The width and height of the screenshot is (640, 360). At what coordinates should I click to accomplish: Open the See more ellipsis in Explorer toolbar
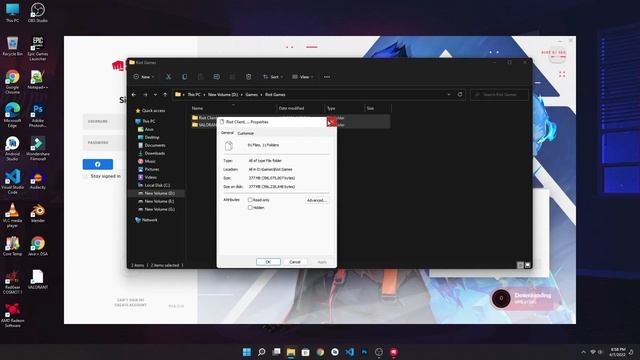[x=327, y=77]
